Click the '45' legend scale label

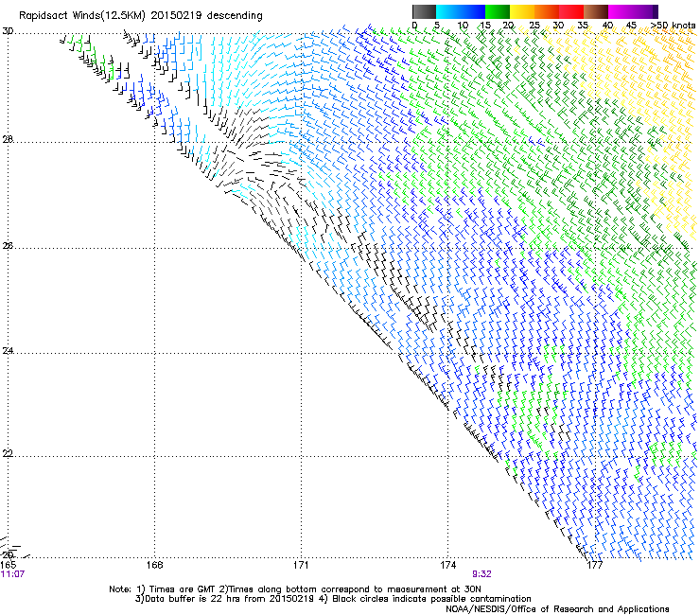coord(631,26)
